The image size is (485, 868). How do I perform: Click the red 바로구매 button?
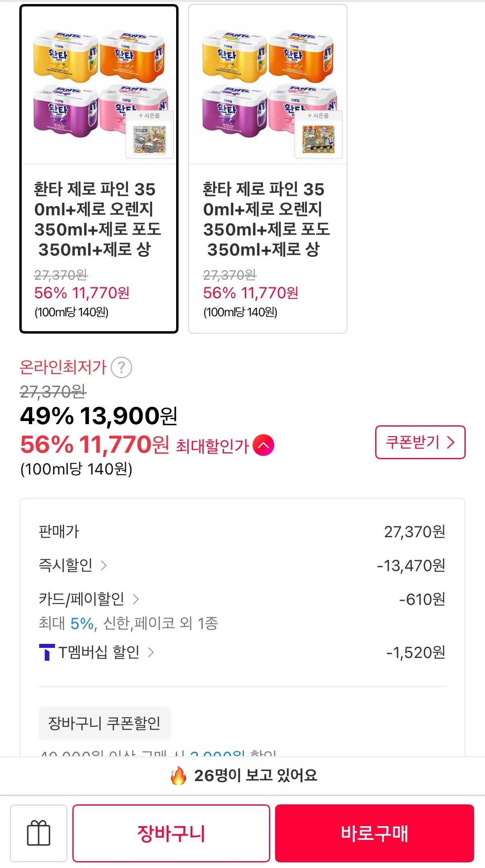(x=374, y=833)
